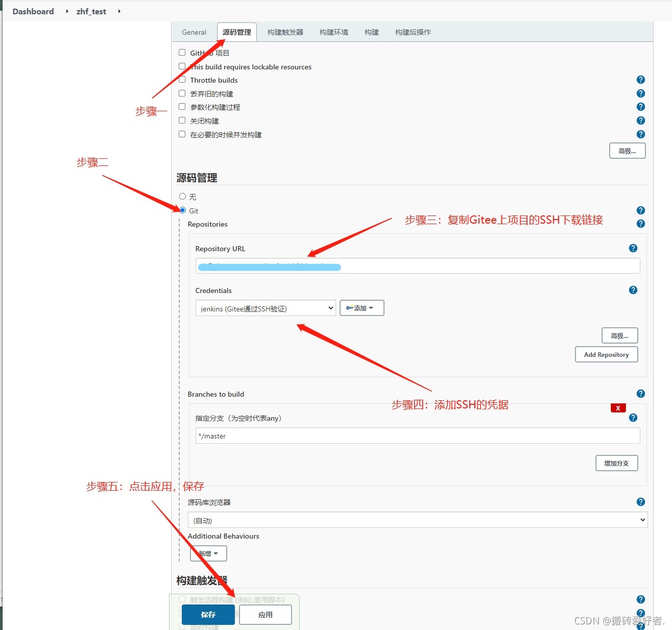The width and height of the screenshot is (672, 630).
Task: Enable 参数化构建过程 checkbox
Action: tap(182, 106)
